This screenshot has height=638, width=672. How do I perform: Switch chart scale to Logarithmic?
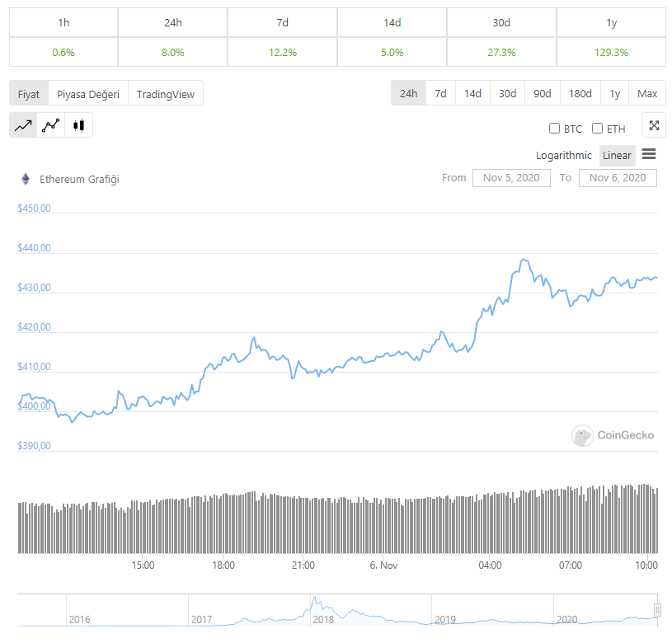click(564, 155)
